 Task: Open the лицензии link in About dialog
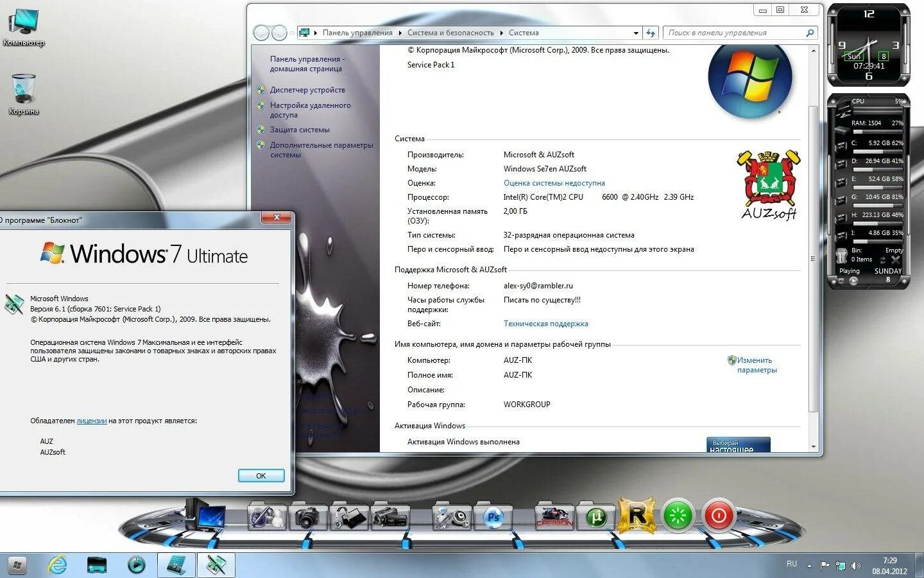pyautogui.click(x=92, y=421)
